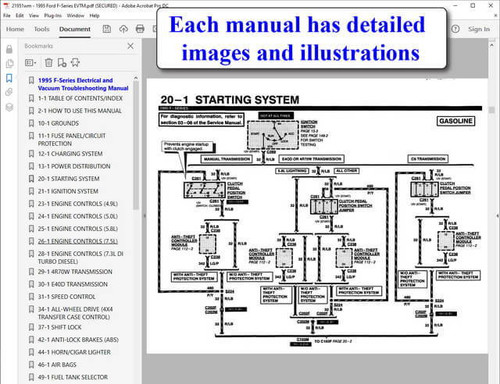Click the Sign In link

(x=479, y=29)
